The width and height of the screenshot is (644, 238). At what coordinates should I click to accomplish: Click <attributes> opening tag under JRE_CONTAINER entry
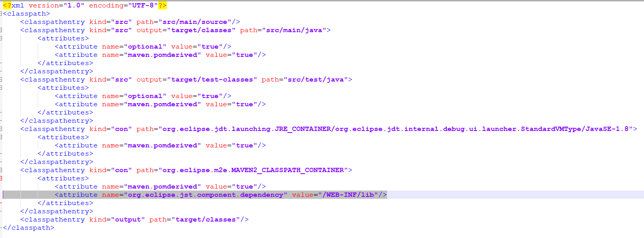pos(63,137)
